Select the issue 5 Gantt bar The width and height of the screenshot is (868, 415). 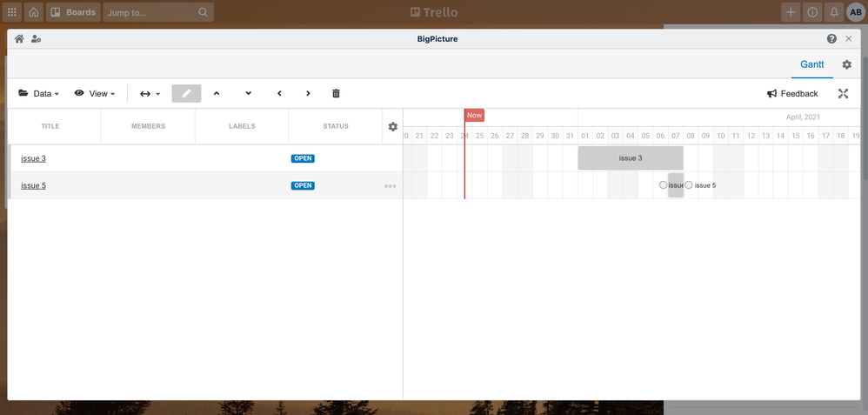pos(676,185)
